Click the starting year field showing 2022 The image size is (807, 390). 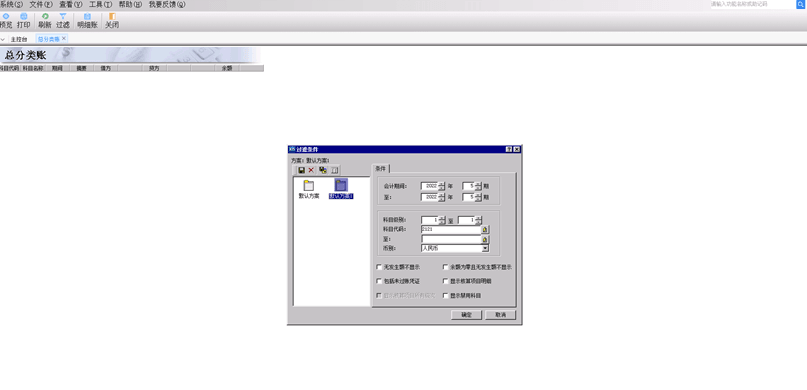click(429, 186)
